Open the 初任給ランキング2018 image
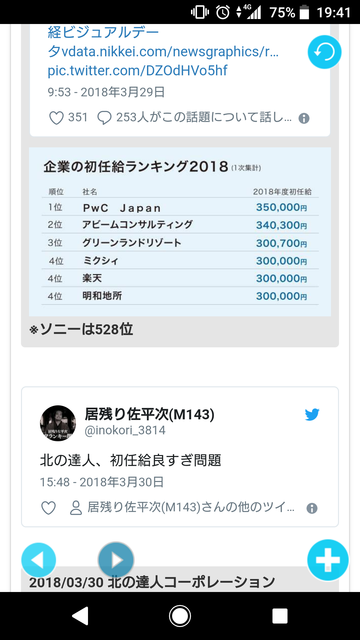The height and width of the screenshot is (640, 360). coord(180,232)
